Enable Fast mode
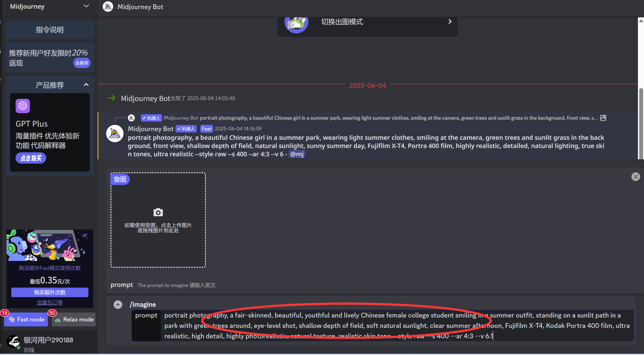The height and width of the screenshot is (355, 644). pos(26,319)
